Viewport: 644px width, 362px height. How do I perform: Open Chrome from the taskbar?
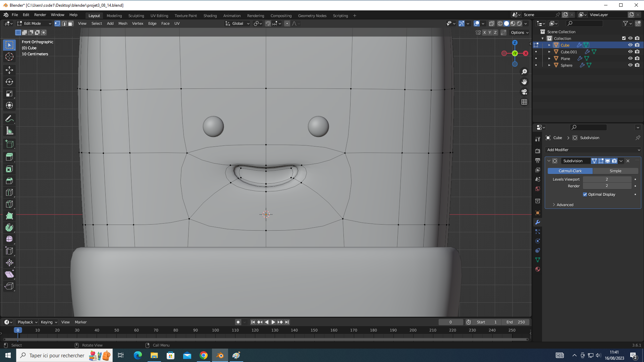pyautogui.click(x=204, y=355)
